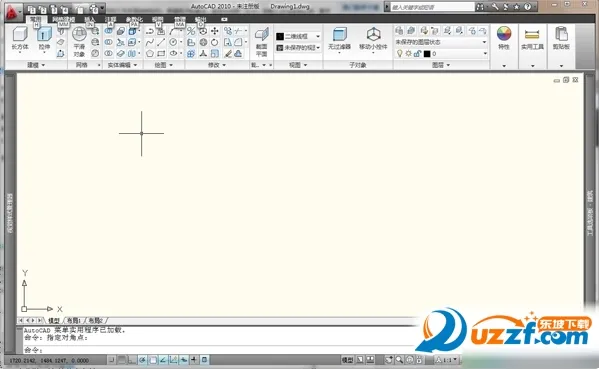Expand the Modeling (建模) panel
The width and height of the screenshot is (599, 369).
click(x=36, y=65)
